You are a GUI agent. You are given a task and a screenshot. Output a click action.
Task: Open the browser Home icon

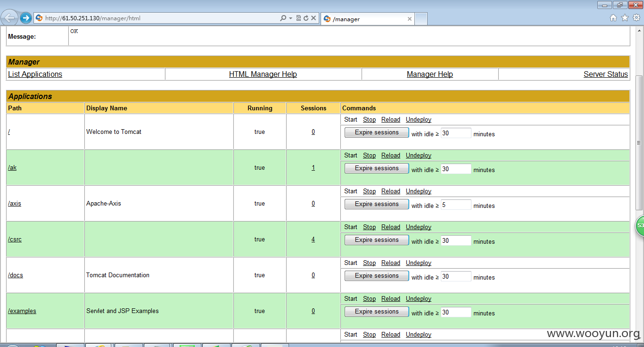(613, 18)
